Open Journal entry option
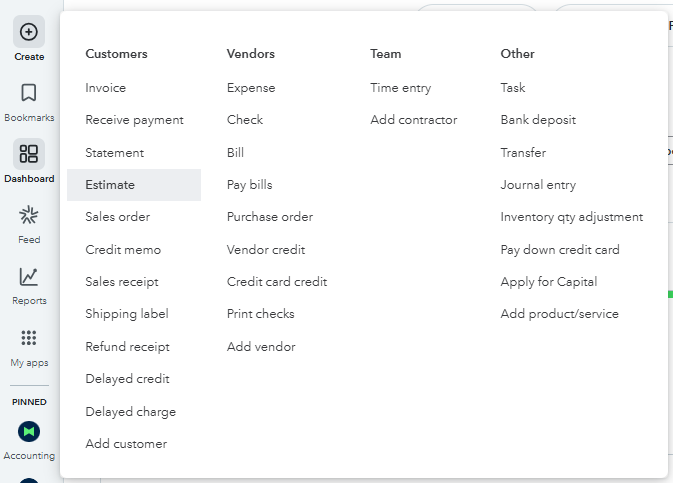The image size is (673, 483). (x=538, y=185)
